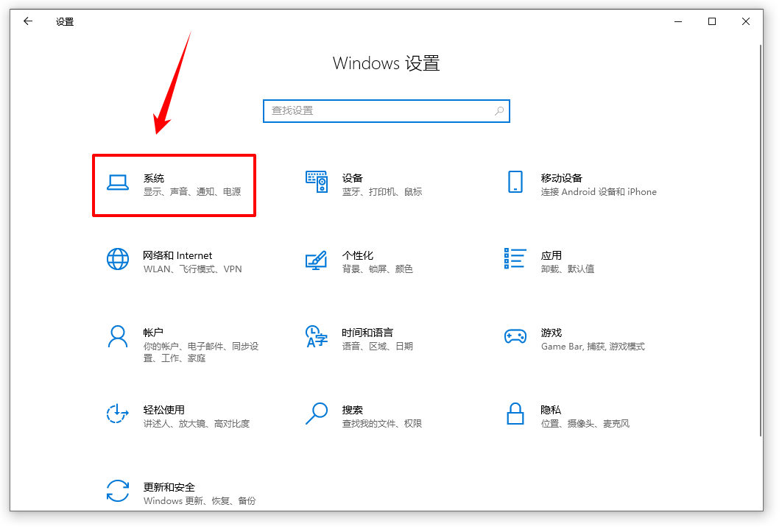The height and width of the screenshot is (532, 782).
Task: Click 显示、声音、通知、电源 description
Action: 192,192
